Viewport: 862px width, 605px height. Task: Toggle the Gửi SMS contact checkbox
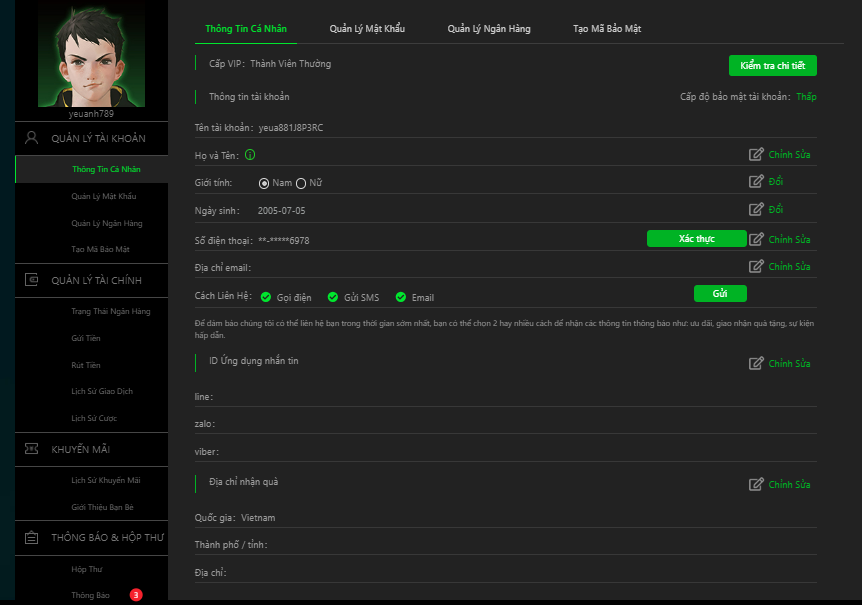[x=333, y=297]
